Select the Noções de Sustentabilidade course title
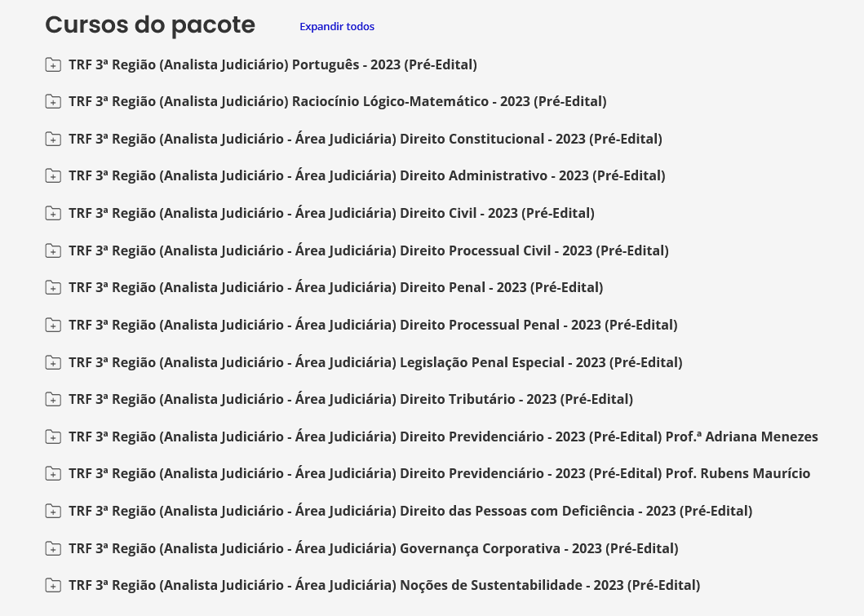Viewport: 864px width, 616px height. pos(384,585)
